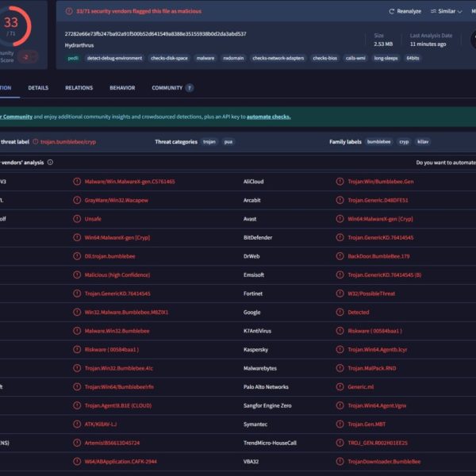Click the Reanalyze refresh icon
The image size is (476, 476).
392,11
